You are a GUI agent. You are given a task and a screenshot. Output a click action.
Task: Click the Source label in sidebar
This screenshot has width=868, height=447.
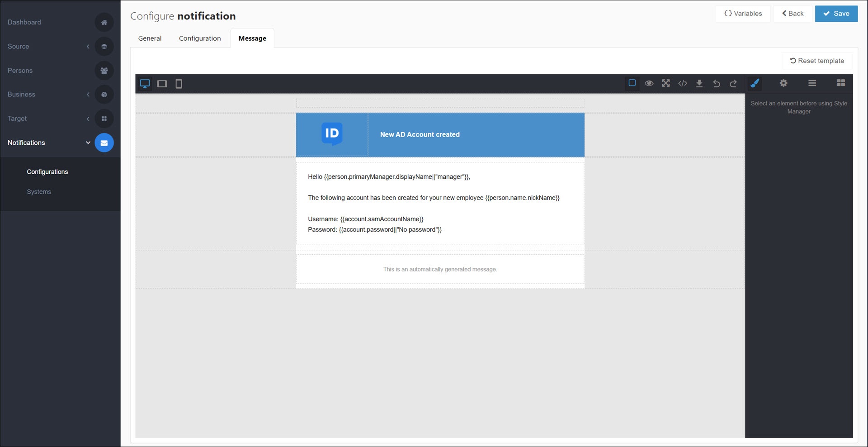tap(18, 46)
